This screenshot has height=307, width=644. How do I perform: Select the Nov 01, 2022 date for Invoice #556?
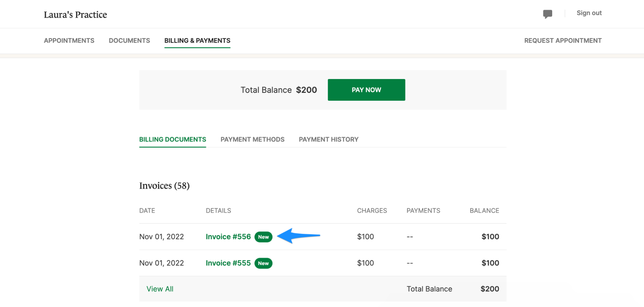pos(161,236)
